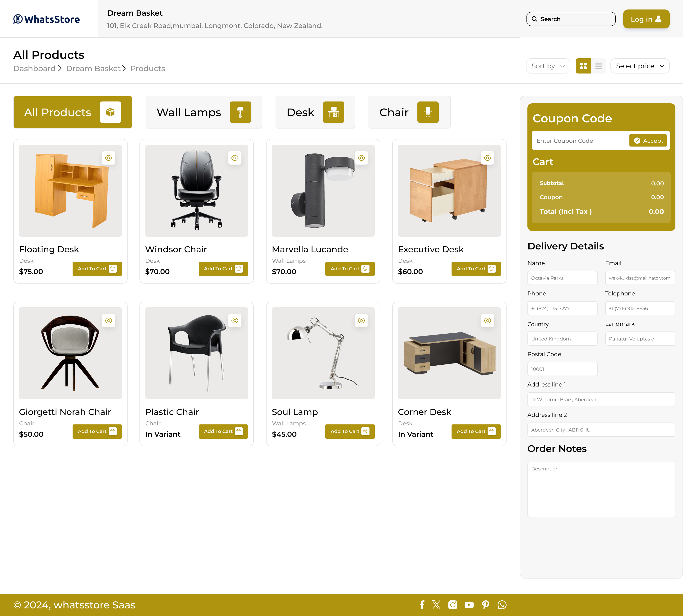Open the Pinterest footer icon

coord(485,605)
